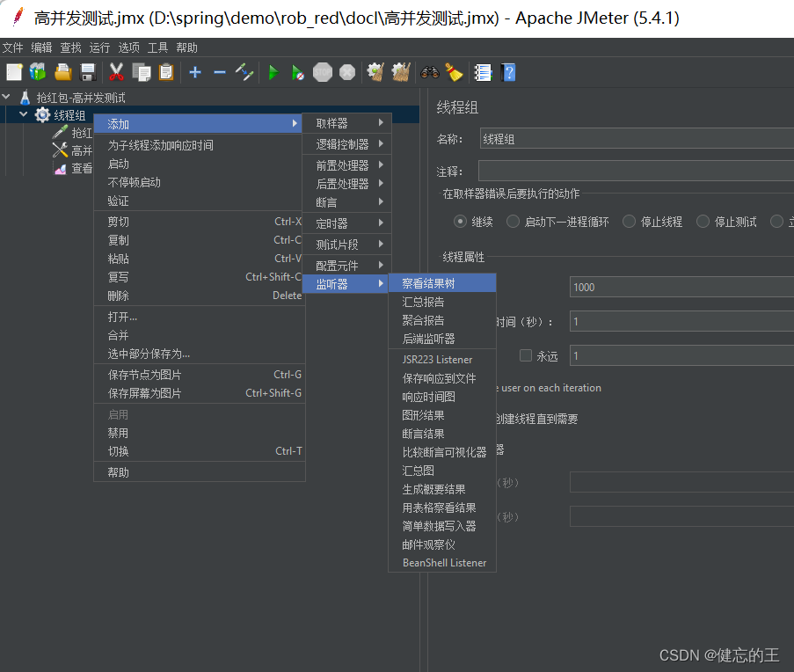Open the 后置处理器 submenu
This screenshot has height=672, width=794.
(x=346, y=183)
